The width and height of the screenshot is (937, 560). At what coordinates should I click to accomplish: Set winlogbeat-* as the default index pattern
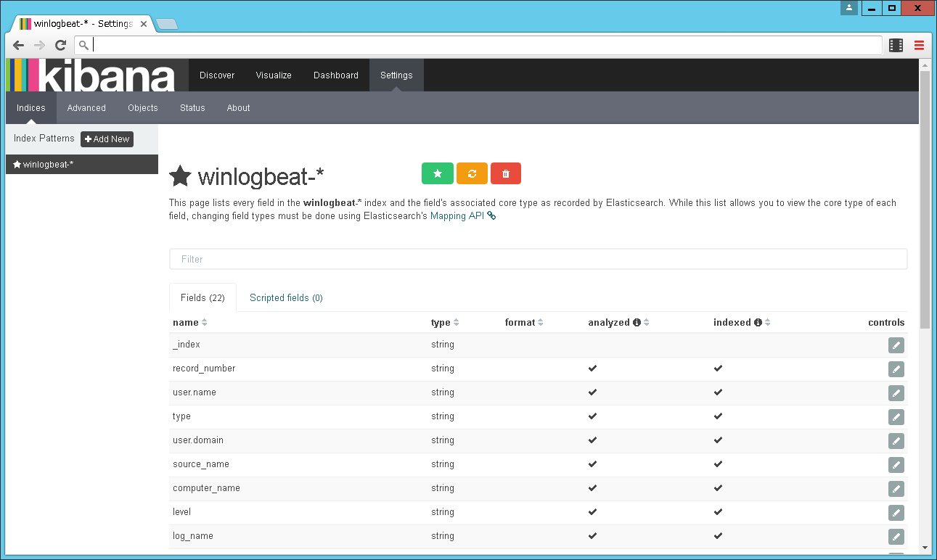(437, 173)
